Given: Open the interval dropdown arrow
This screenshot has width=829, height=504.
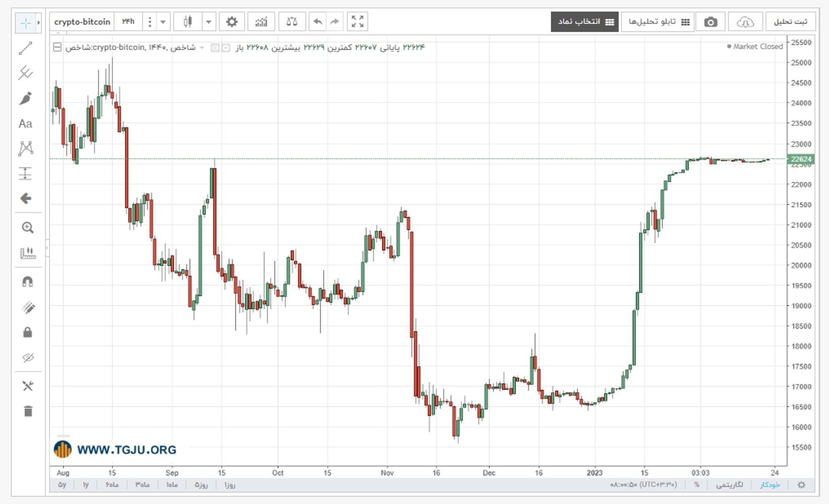Looking at the screenshot, I should click(x=163, y=22).
